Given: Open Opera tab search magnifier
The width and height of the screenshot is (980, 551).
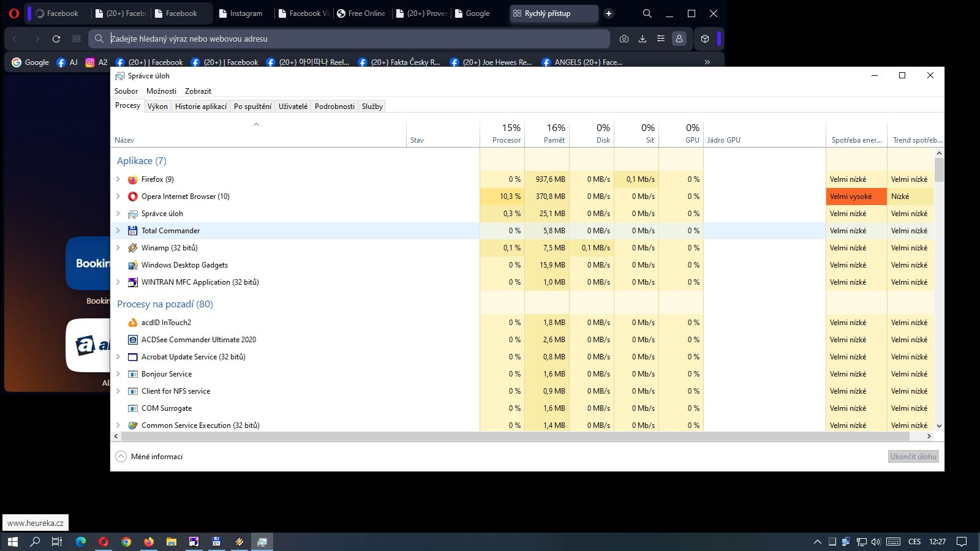Looking at the screenshot, I should click(x=647, y=13).
